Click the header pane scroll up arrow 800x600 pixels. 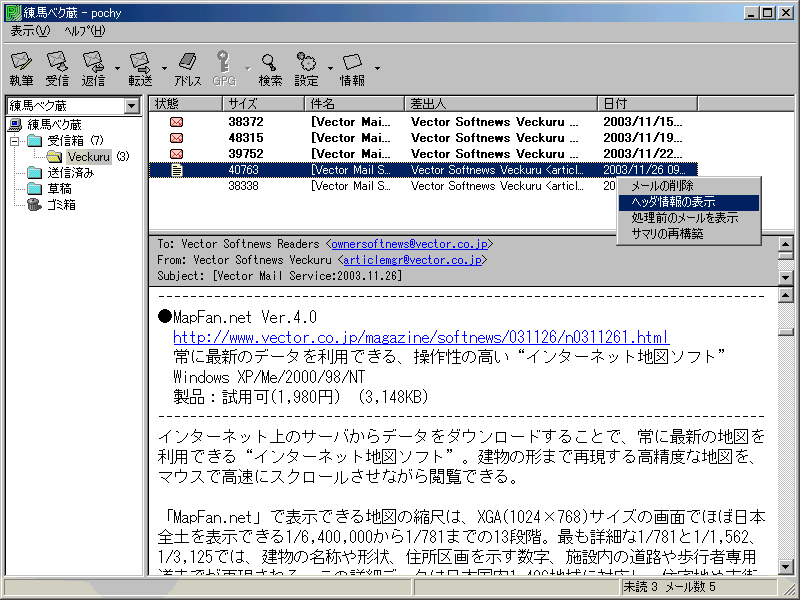[786, 244]
